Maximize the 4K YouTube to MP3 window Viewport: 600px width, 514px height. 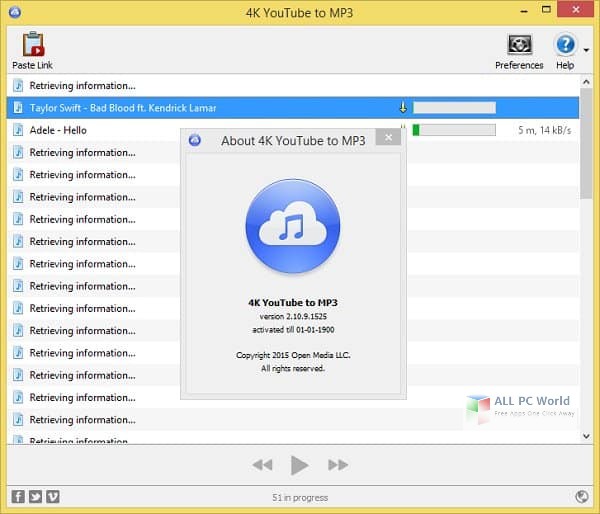546,10
